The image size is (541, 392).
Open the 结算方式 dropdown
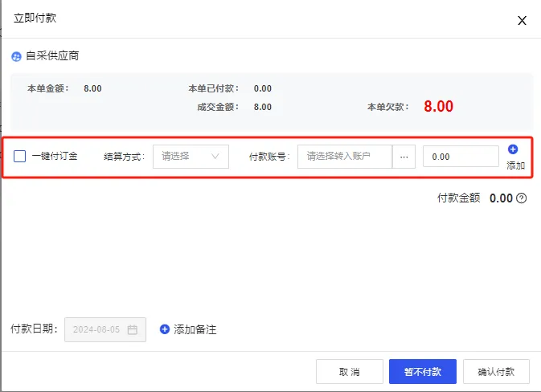point(191,157)
